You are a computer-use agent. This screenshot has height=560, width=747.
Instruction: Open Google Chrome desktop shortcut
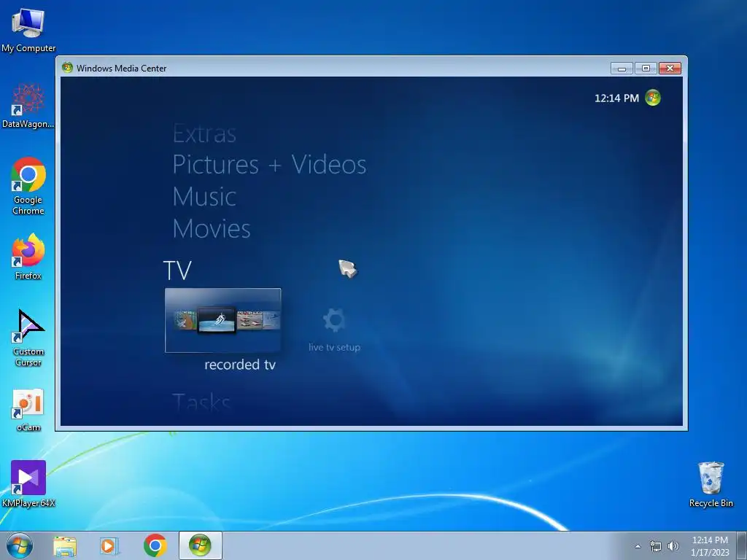click(x=28, y=186)
